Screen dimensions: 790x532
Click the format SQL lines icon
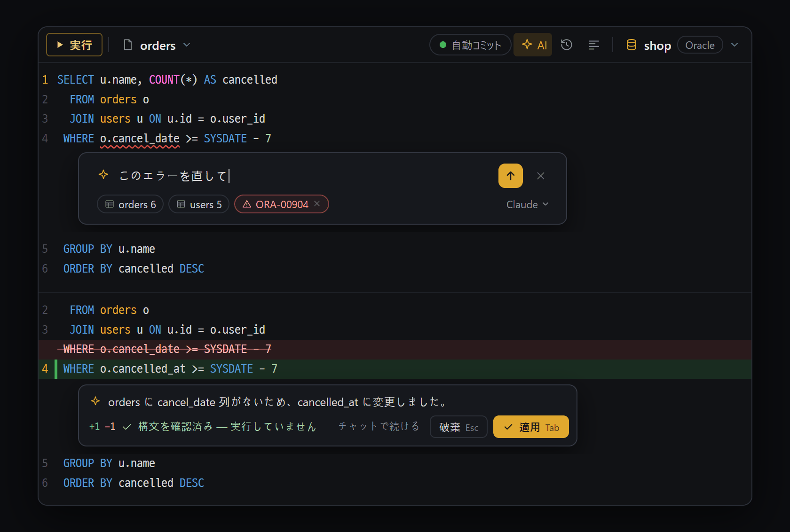(594, 45)
